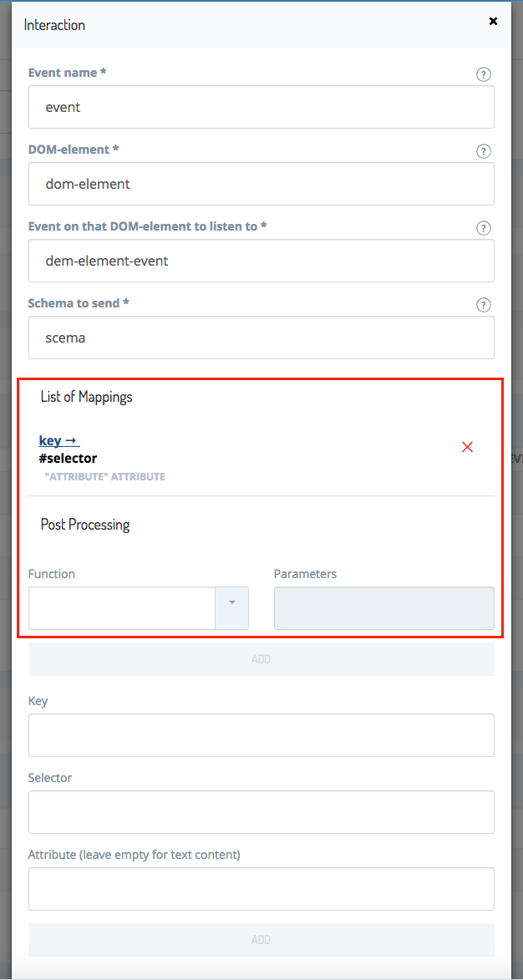This screenshot has width=523, height=980.
Task: Select the #selector mapping text
Action: (x=69, y=458)
